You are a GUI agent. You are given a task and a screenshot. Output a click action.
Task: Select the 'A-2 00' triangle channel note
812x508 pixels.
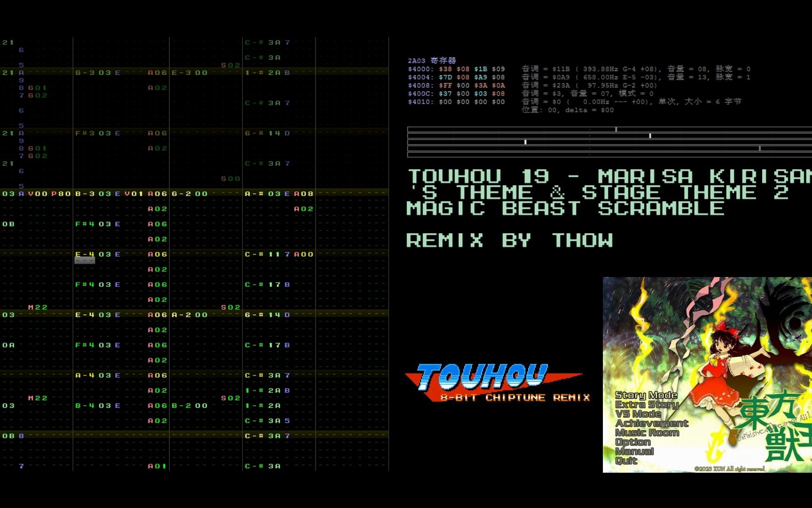(190, 315)
